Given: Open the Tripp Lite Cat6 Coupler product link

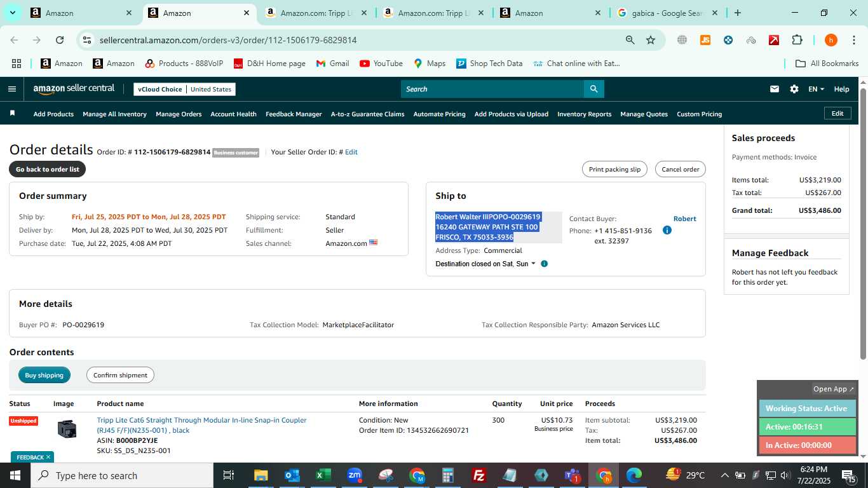Looking at the screenshot, I should coord(201,425).
